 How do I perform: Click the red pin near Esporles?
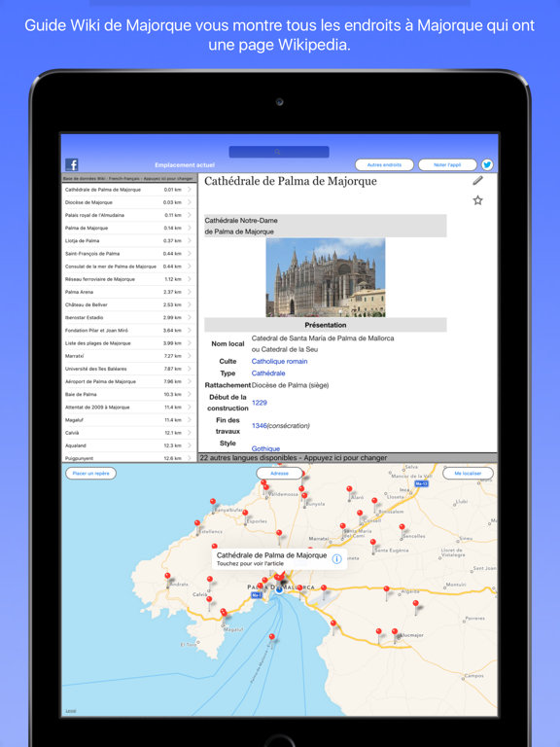(x=245, y=515)
